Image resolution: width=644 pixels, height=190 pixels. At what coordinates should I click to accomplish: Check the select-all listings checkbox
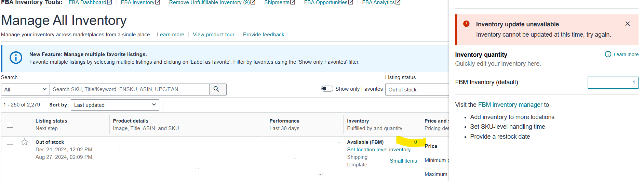[10, 125]
